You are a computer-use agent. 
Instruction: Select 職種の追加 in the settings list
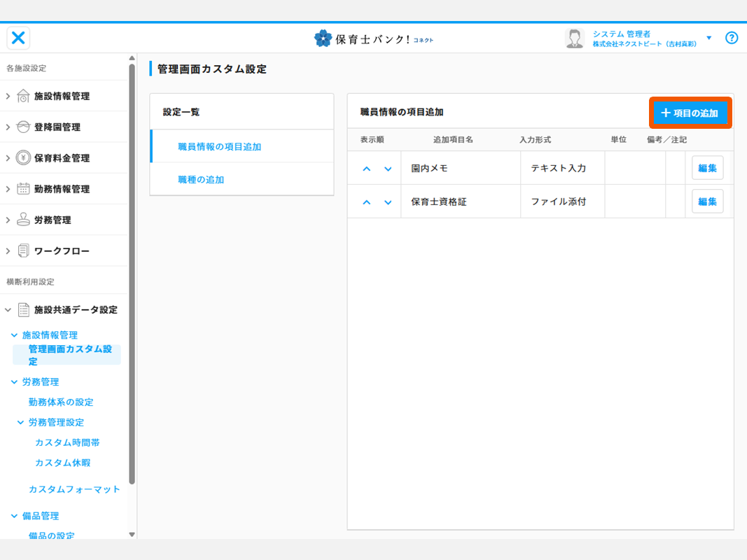201,180
